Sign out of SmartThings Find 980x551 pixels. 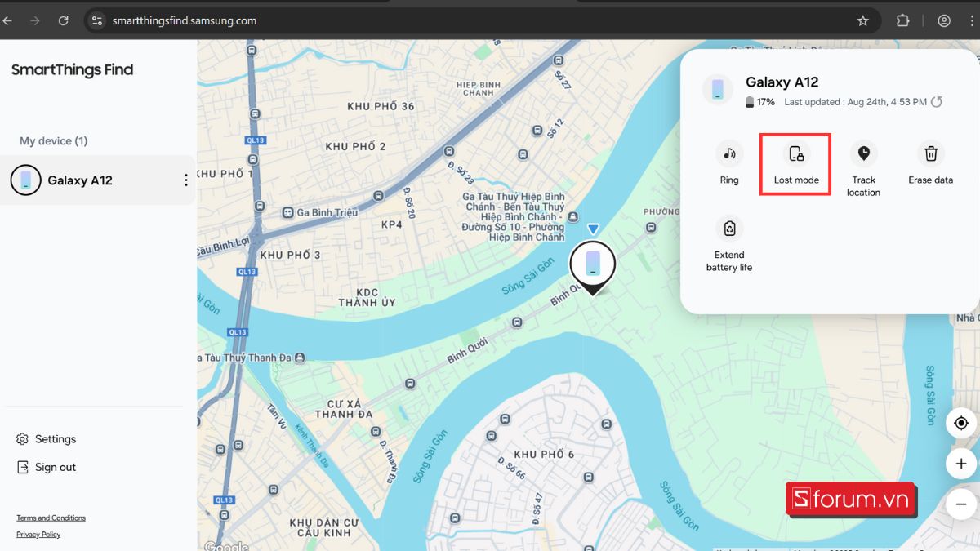(x=47, y=468)
